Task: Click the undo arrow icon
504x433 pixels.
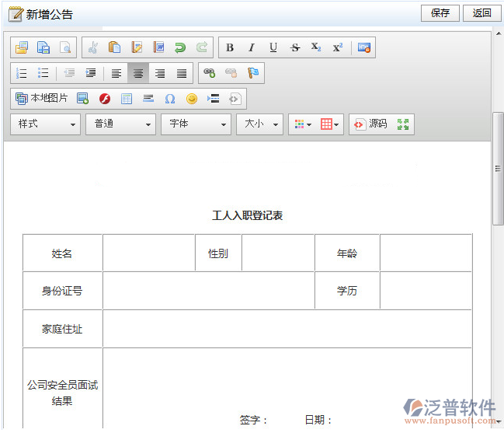Action: [180, 47]
